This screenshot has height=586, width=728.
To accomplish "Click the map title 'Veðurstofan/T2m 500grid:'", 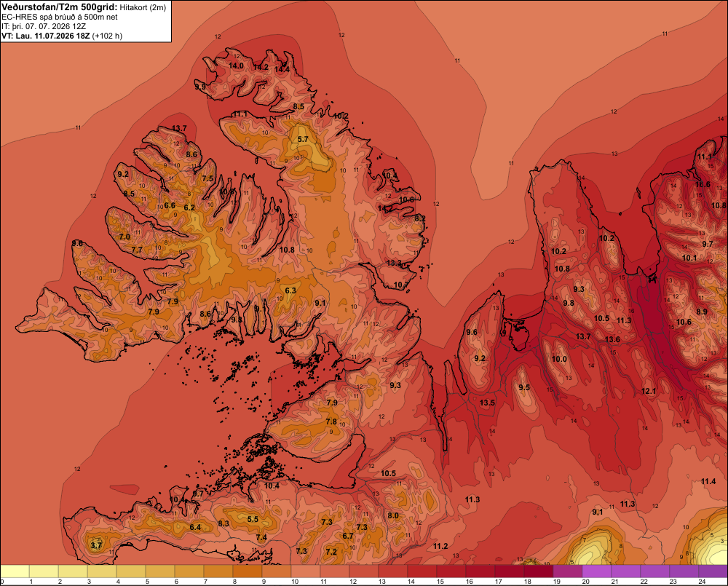I will 60,7.
